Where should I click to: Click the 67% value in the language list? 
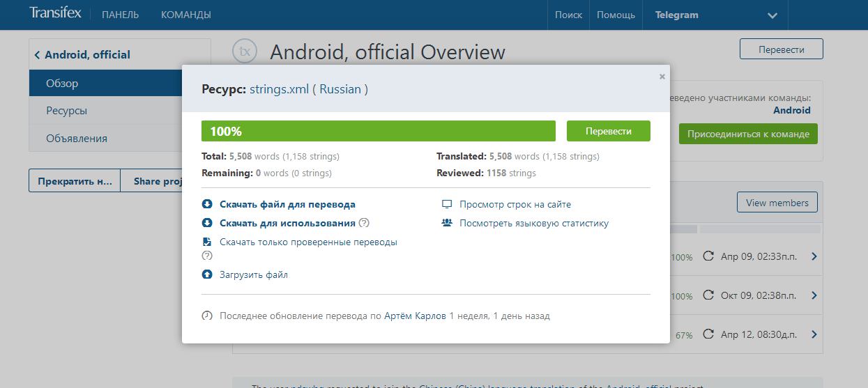tap(684, 335)
